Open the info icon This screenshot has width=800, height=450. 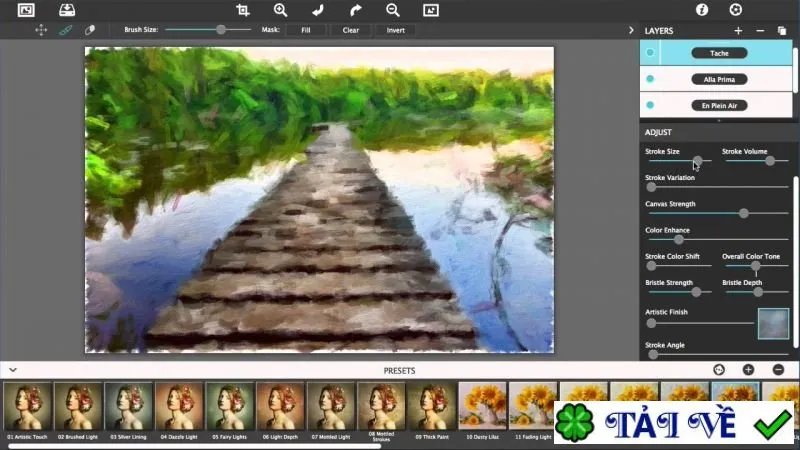click(x=702, y=10)
